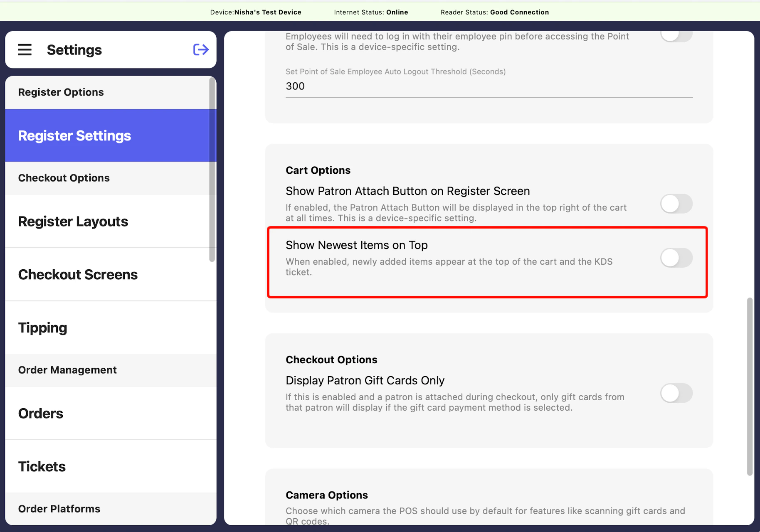Click Reader Status Good Connection text

point(495,12)
